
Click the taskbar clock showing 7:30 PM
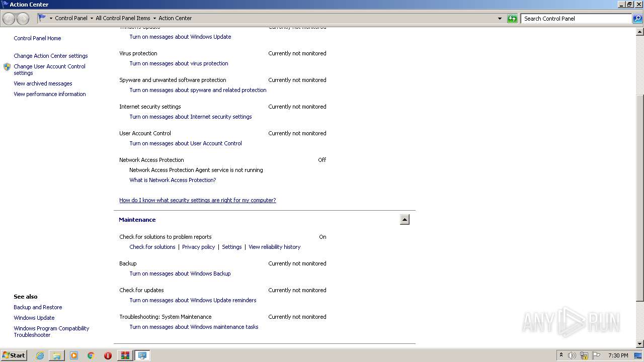pos(618,355)
